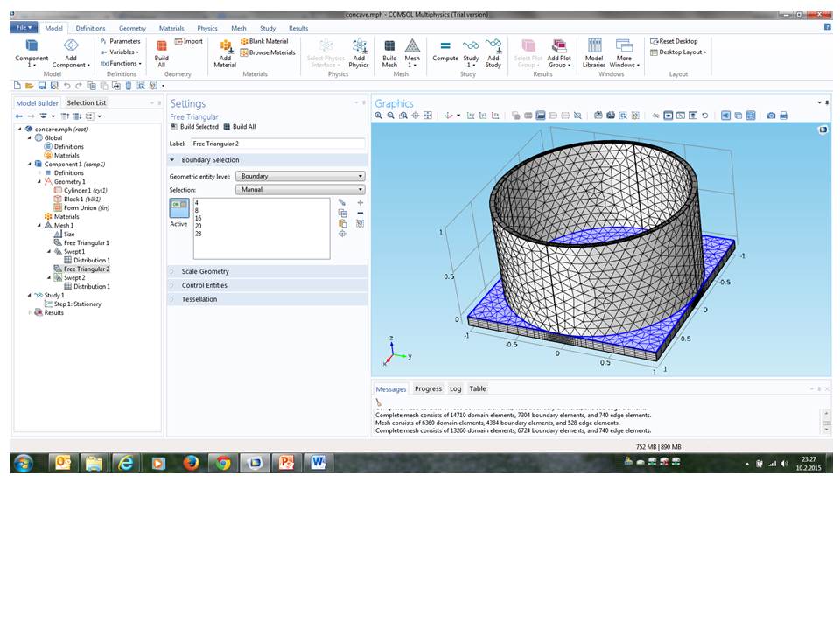The image size is (840, 630).
Task: Switch to the Progress tab
Action: pyautogui.click(x=428, y=388)
